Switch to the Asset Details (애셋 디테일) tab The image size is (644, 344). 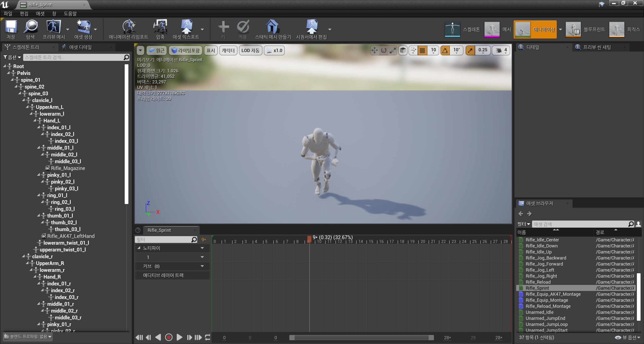coord(80,47)
